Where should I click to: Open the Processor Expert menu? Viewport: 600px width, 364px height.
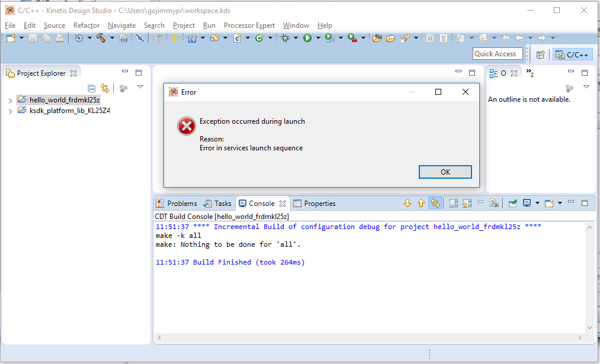pyautogui.click(x=249, y=25)
